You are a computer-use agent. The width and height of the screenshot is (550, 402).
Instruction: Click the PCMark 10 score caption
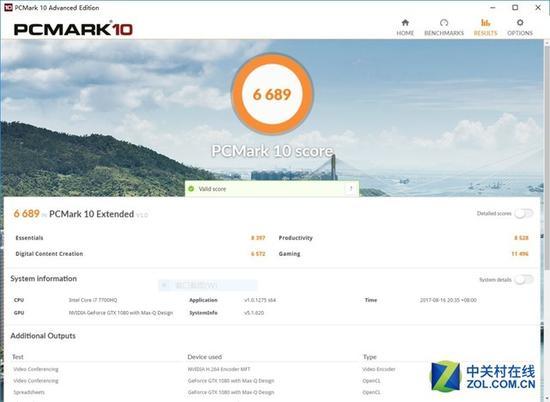click(x=272, y=151)
